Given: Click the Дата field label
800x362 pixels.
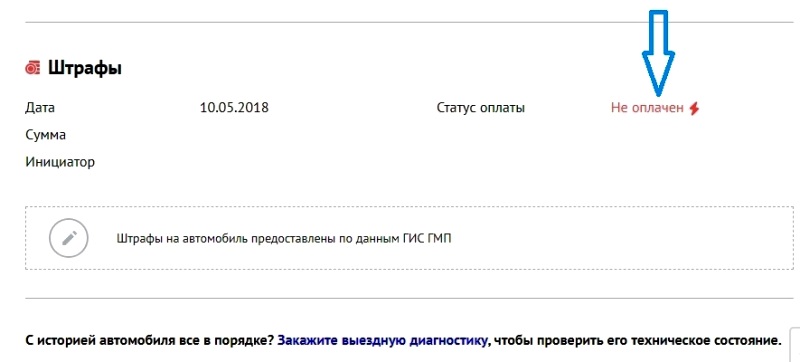Looking at the screenshot, I should click(x=40, y=108).
